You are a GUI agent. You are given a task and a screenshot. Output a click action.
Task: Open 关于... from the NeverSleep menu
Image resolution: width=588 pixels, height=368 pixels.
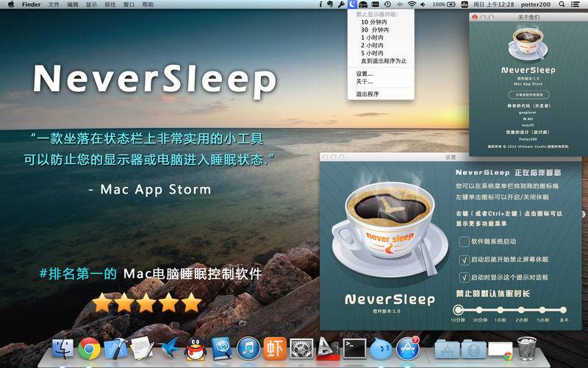381,81
